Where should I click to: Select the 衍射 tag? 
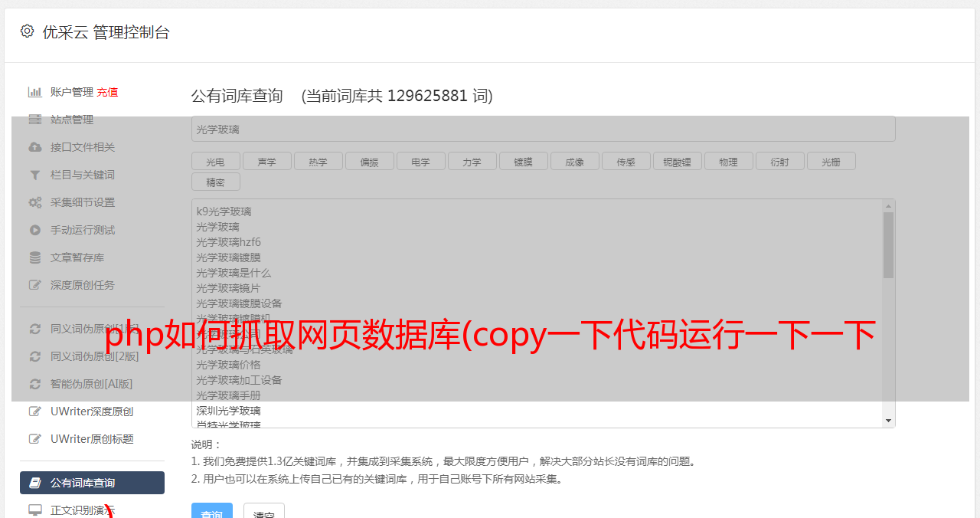pyautogui.click(x=779, y=161)
